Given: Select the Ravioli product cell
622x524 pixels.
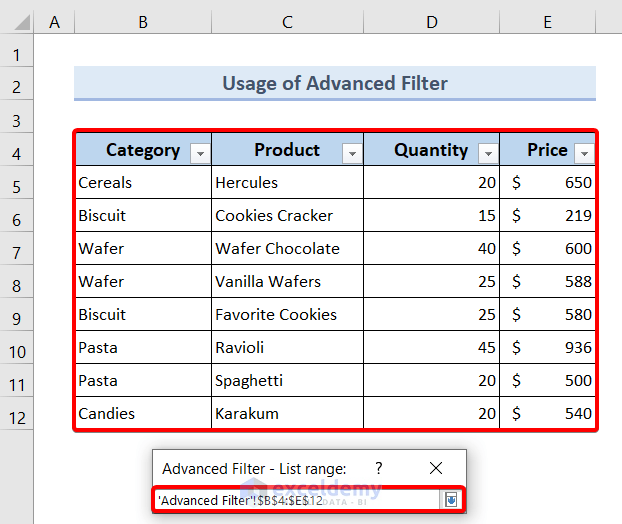Looking at the screenshot, I should click(287, 348).
